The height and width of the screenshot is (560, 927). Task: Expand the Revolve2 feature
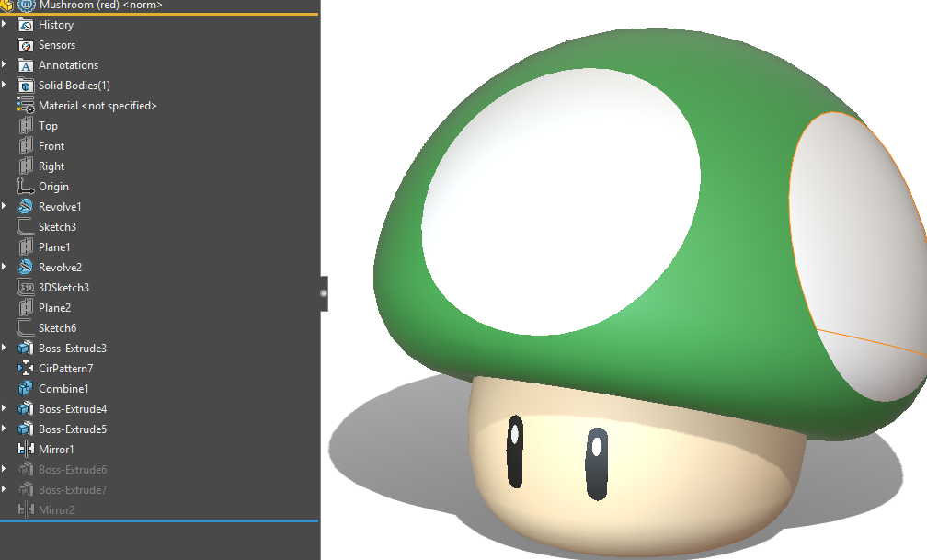4,267
